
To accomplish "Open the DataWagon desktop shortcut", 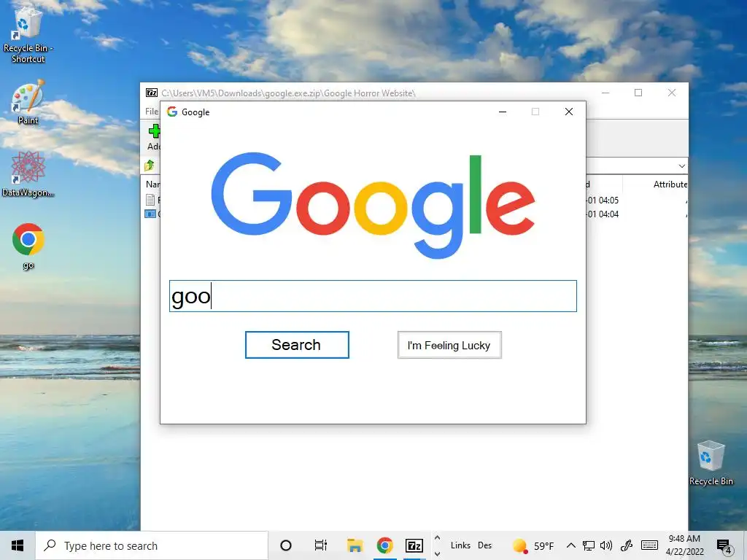I will (x=28, y=174).
